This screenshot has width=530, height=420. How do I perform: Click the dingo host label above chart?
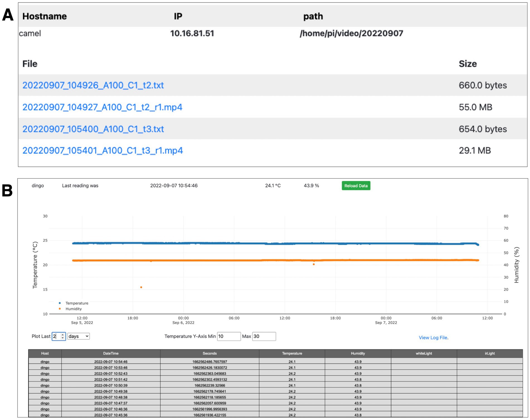click(38, 186)
